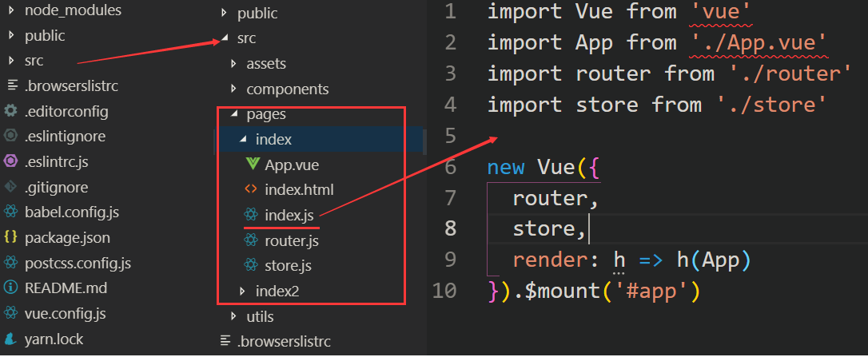
Task: Collapse the pages folder
Action: tap(234, 115)
